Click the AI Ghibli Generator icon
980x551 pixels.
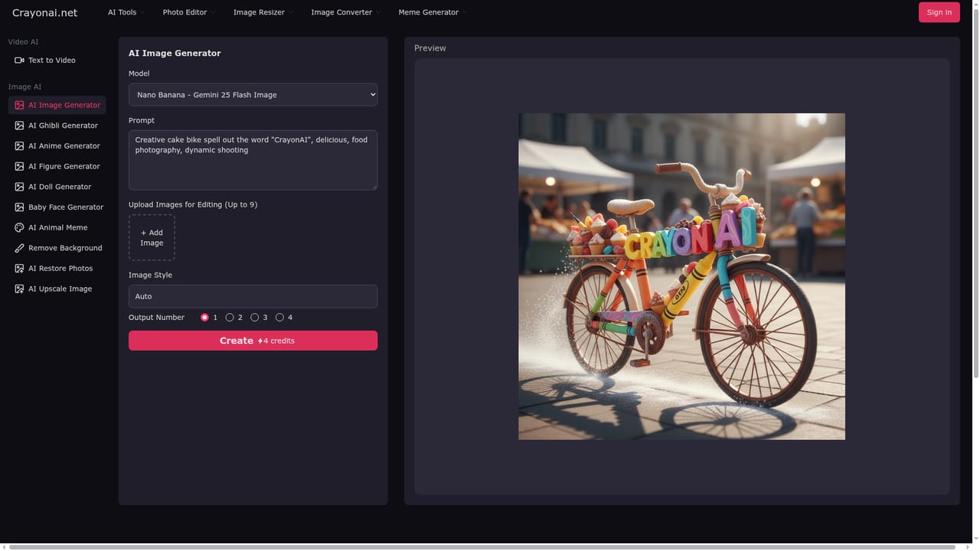(x=19, y=126)
